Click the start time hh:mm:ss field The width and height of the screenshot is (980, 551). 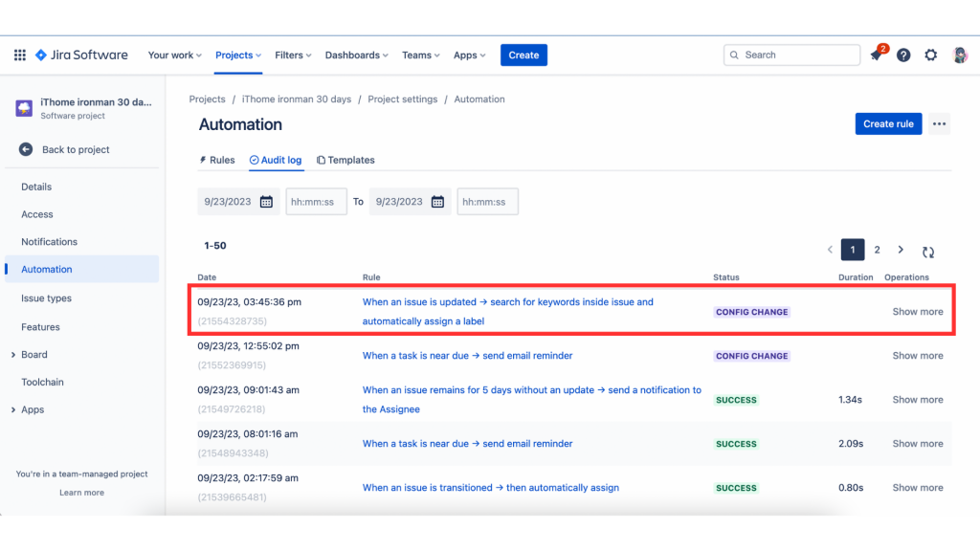click(316, 202)
